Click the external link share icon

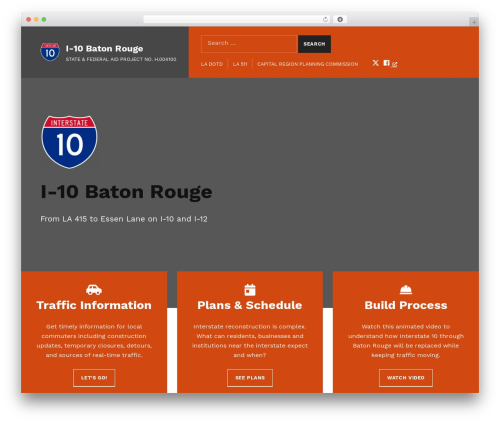click(x=395, y=64)
